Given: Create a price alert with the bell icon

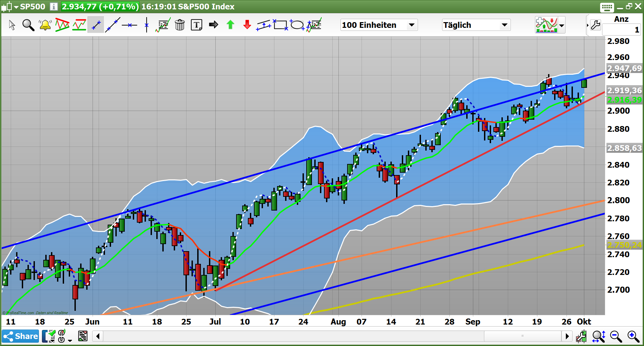Looking at the screenshot, I should [x=45, y=25].
